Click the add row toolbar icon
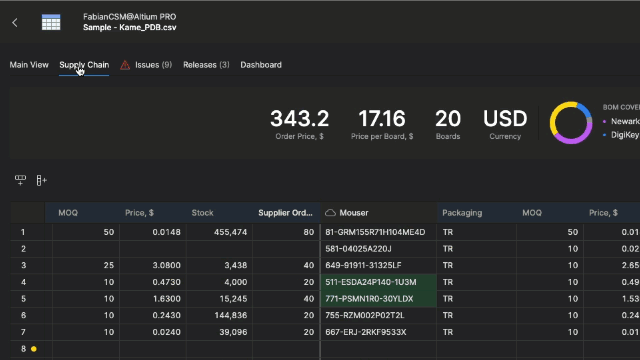The height and width of the screenshot is (360, 640). 20,180
